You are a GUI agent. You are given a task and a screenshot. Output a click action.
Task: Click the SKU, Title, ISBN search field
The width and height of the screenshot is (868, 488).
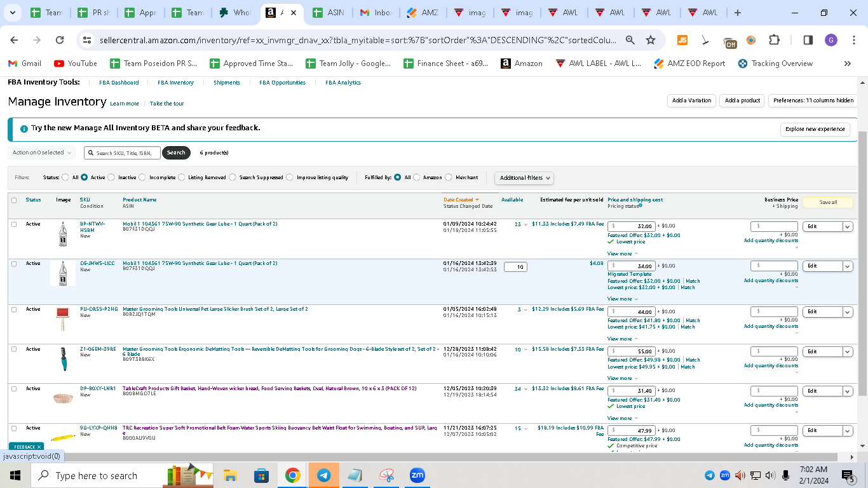click(x=122, y=153)
